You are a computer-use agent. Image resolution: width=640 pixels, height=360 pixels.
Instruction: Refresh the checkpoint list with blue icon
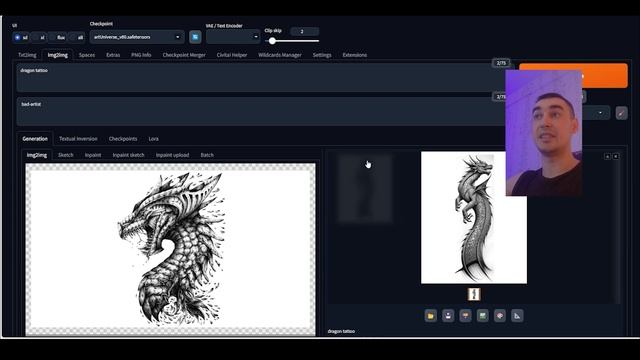195,37
